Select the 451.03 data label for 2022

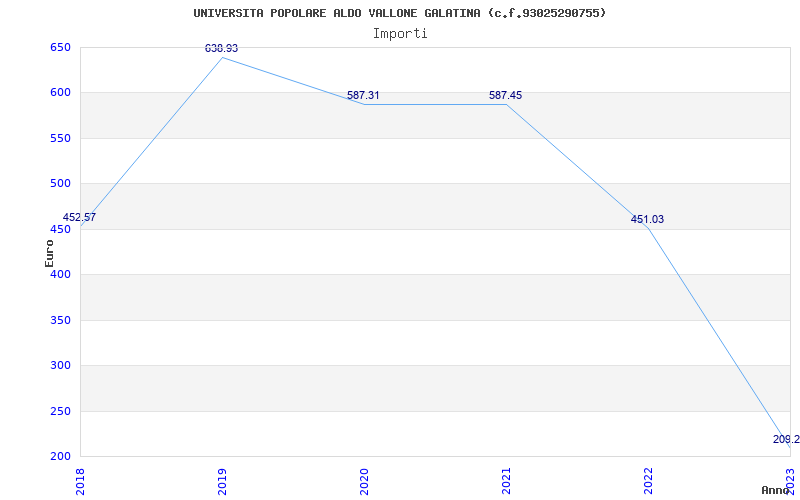[647, 220]
